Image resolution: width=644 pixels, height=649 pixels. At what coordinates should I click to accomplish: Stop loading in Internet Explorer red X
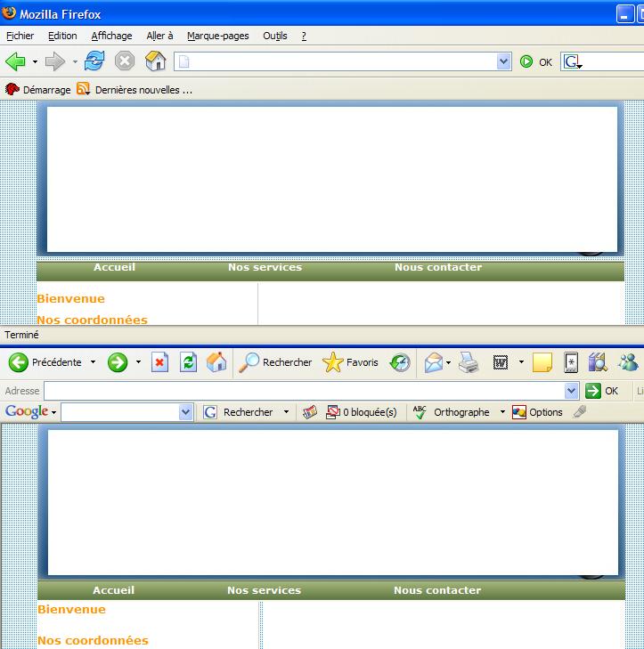coord(159,362)
